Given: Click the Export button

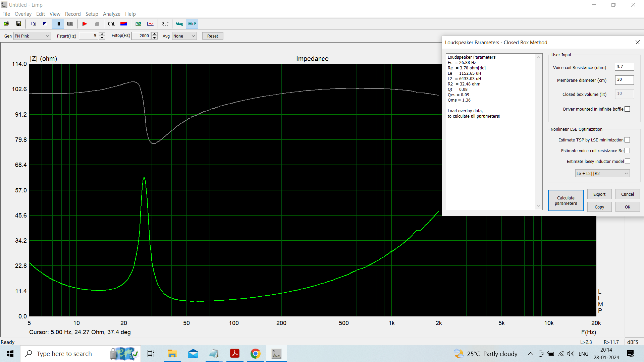Looking at the screenshot, I should [x=599, y=194].
